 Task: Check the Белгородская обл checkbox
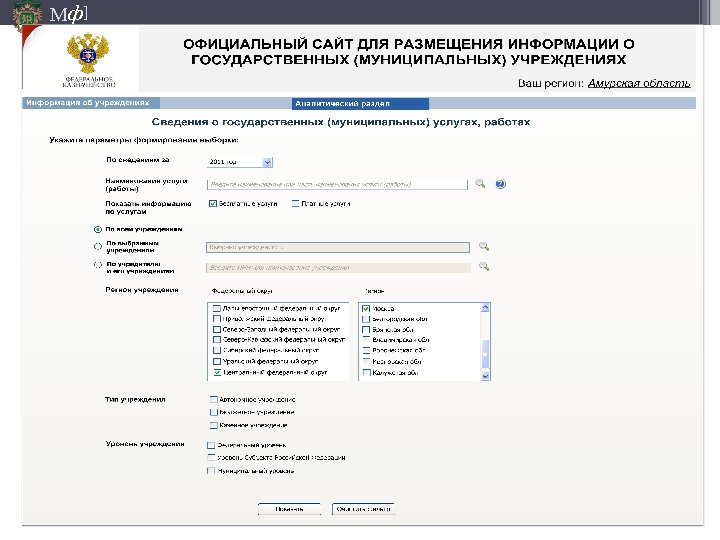tap(366, 319)
